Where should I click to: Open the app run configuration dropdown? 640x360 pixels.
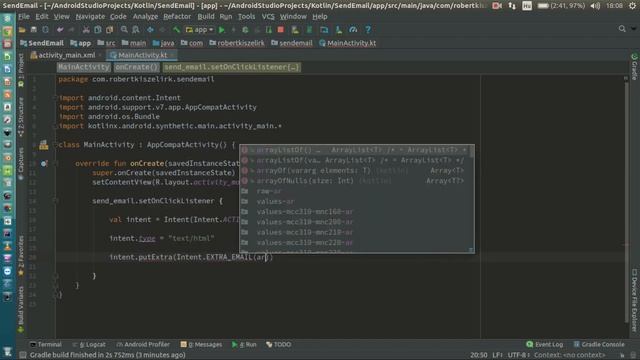tap(200, 30)
